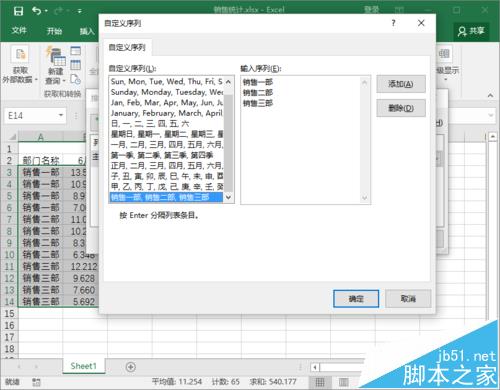This screenshot has width=500, height=390.
Task: Click the custom list scrollbar up arrow
Action: (x=228, y=81)
